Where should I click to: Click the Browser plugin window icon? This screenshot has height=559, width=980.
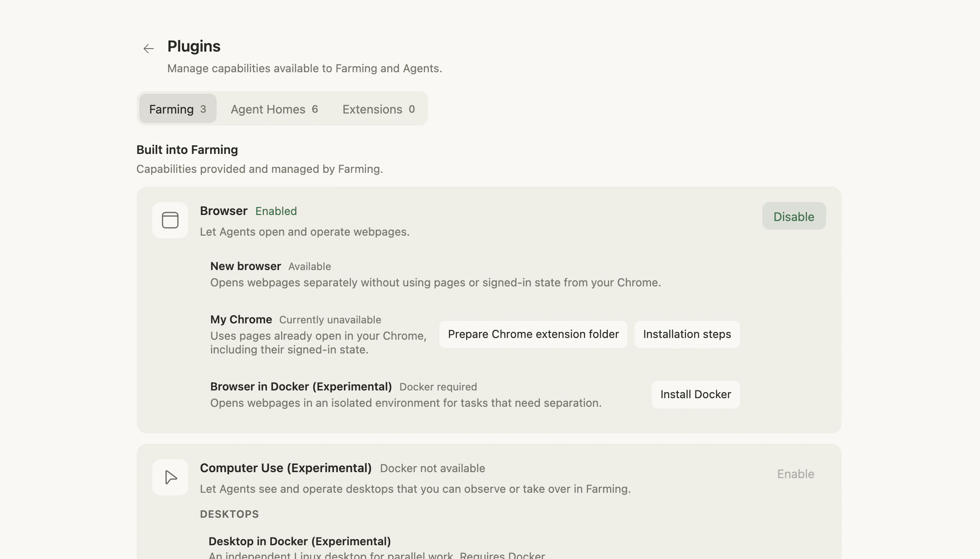[x=170, y=220]
